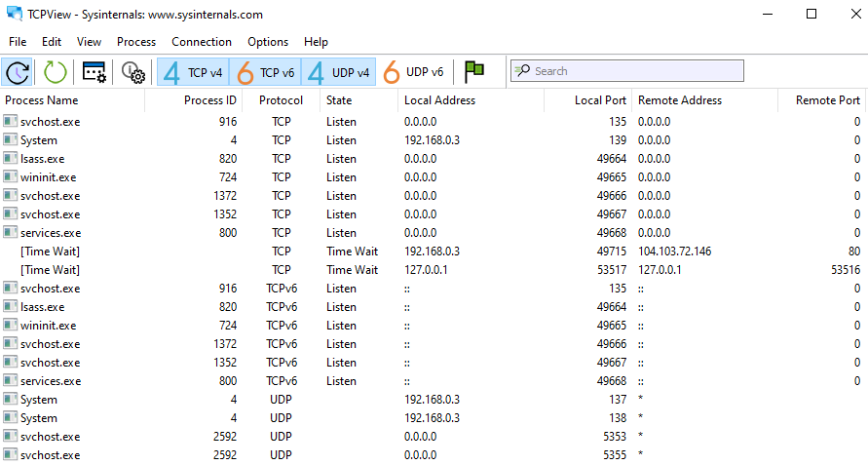Sort by Local Address column header
Viewport: 868px width, 465px height.
tap(471, 100)
